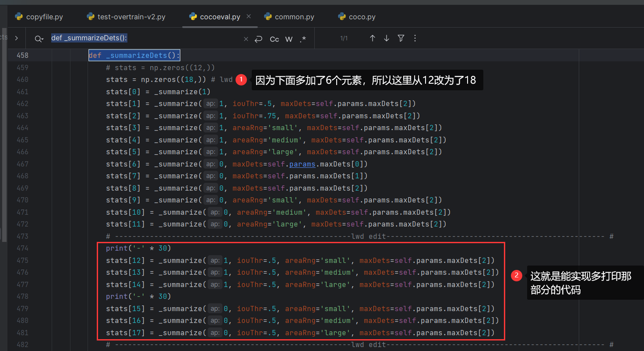Click the new line icon in search bar
The image size is (644, 351).
[x=259, y=39]
